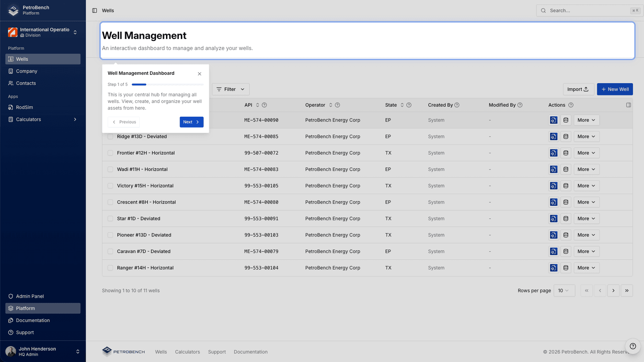The width and height of the screenshot is (644, 362).
Task: Click the PetroBench logo in the footer
Action: (x=123, y=351)
